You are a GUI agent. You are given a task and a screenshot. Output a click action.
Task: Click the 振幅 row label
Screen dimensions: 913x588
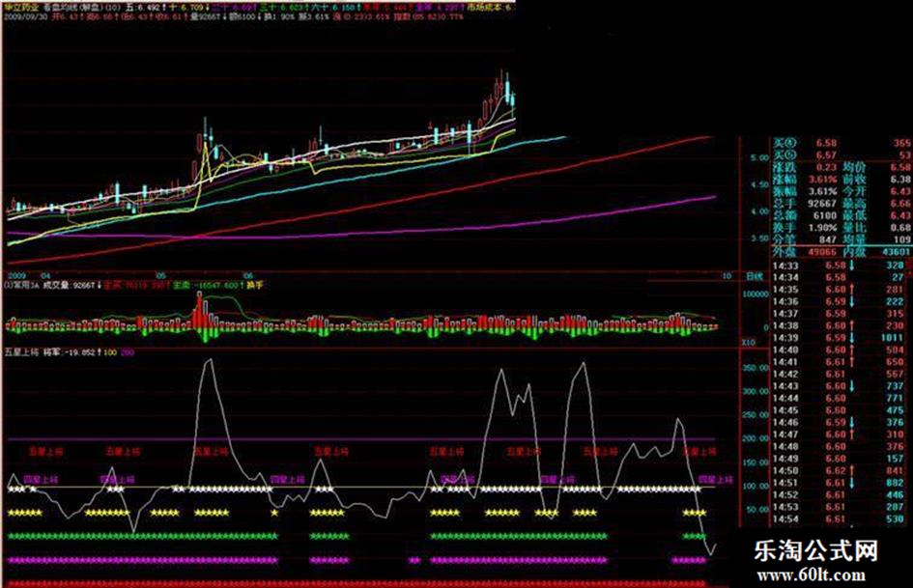pos(784,191)
